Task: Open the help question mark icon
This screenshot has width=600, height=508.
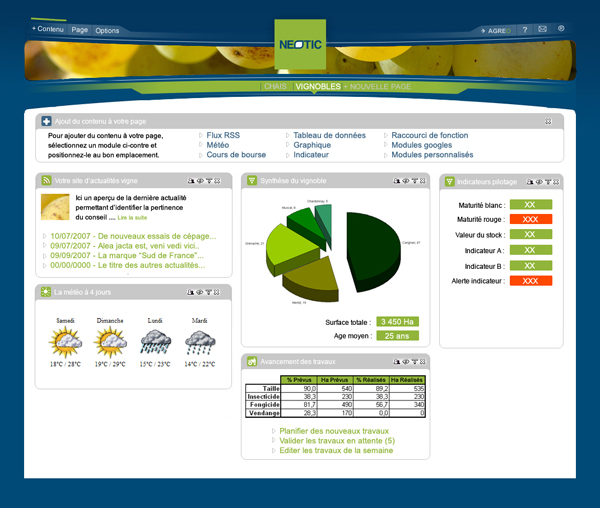Action: pos(525,29)
